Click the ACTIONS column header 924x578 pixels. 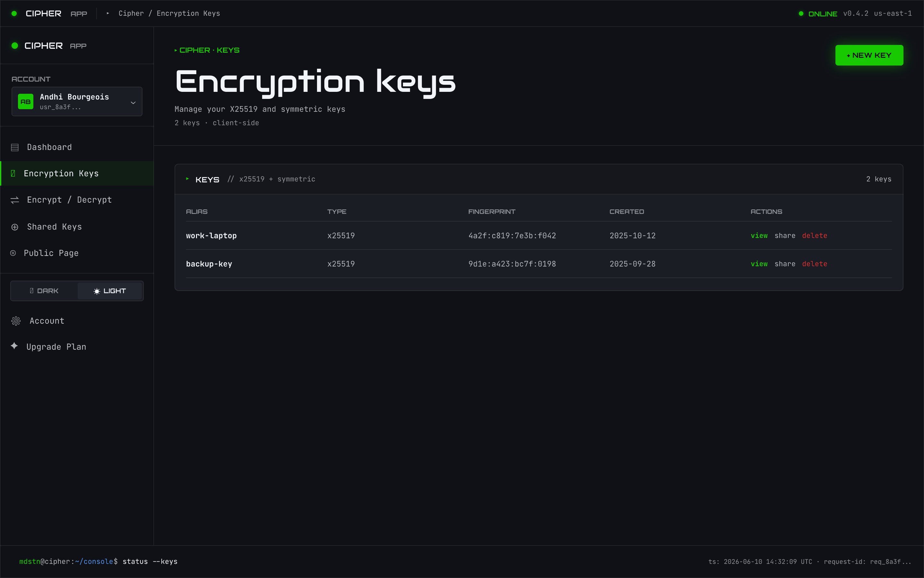(x=766, y=212)
